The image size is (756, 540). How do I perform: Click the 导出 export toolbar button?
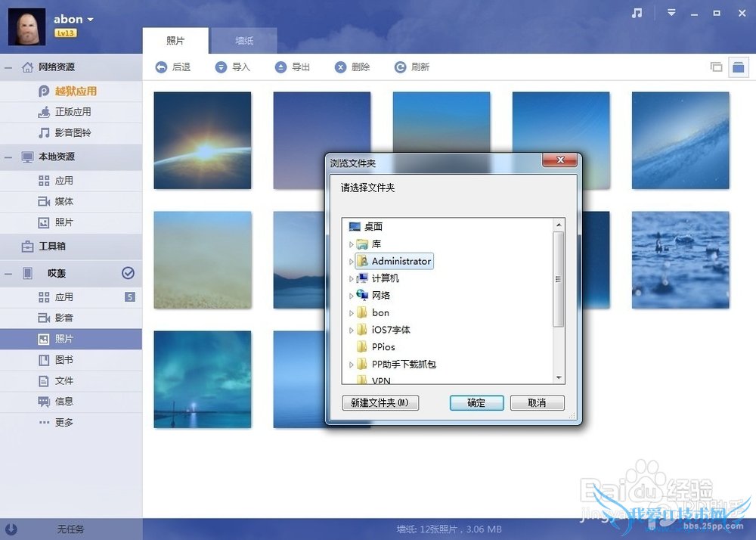(293, 67)
